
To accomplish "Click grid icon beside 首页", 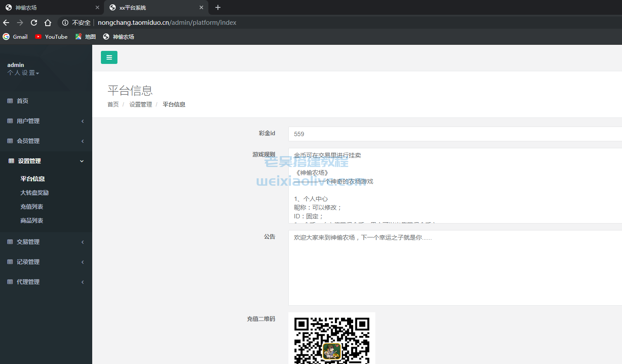I will tap(10, 101).
